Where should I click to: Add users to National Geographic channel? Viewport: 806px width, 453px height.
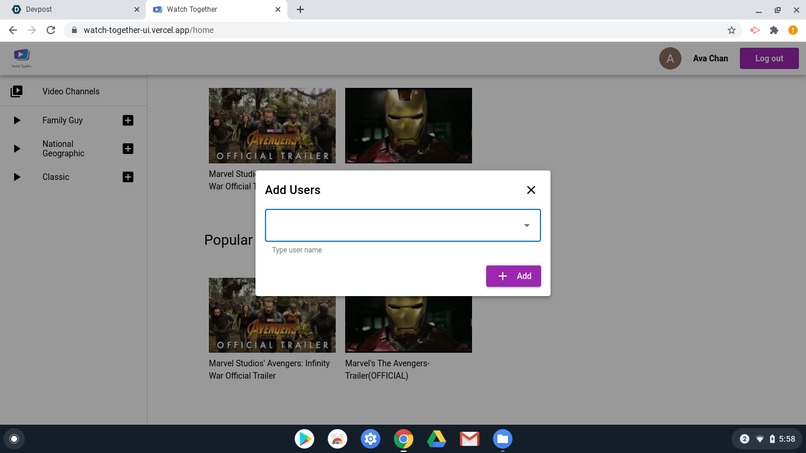coord(128,149)
